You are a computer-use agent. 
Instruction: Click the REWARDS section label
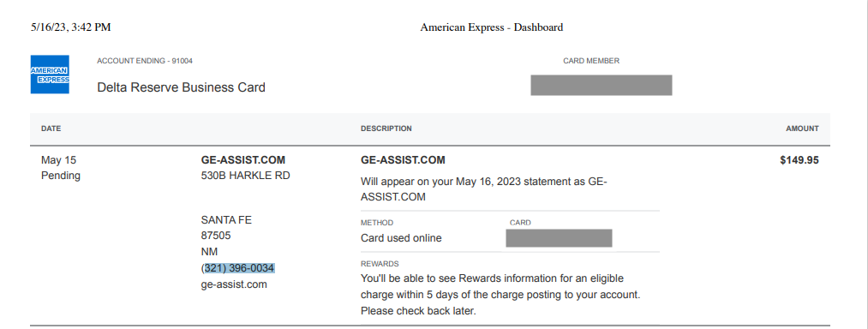click(x=380, y=264)
